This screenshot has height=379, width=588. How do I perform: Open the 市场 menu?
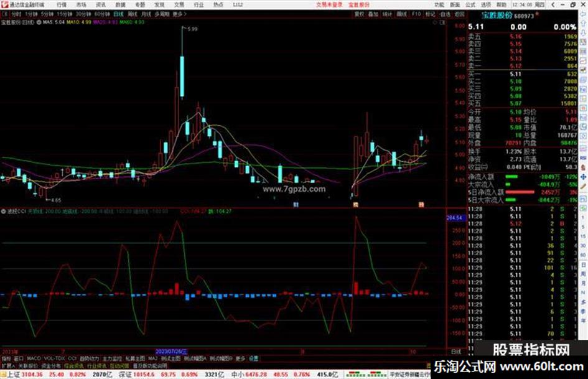coord(81,4)
